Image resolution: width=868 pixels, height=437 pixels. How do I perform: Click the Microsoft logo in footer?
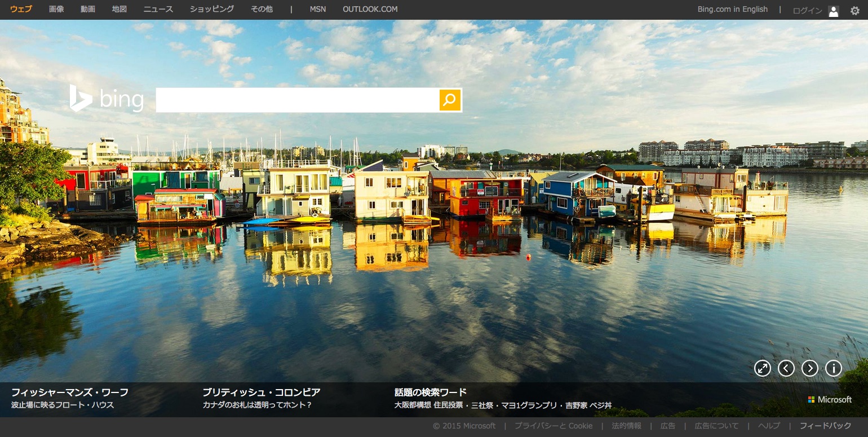point(830,399)
